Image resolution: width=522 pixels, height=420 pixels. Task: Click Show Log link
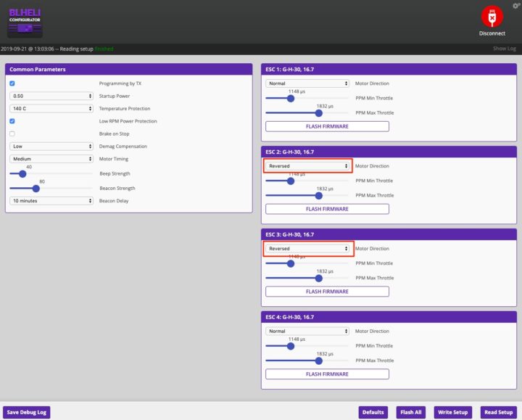[x=504, y=49]
